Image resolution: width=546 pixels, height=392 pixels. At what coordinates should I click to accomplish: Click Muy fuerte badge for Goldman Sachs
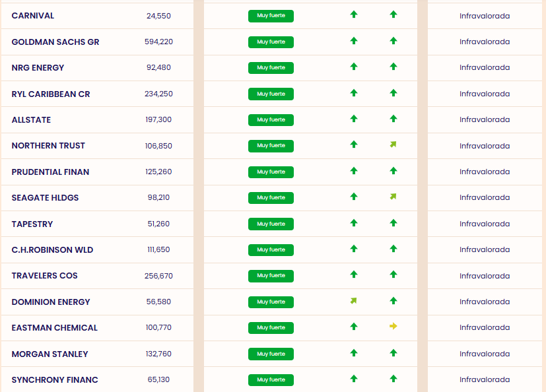pos(271,42)
